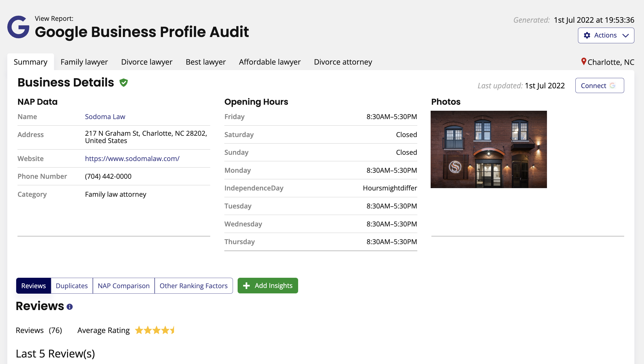This screenshot has height=364, width=644.
Task: Expand the Actions dropdown chevron
Action: pos(625,36)
